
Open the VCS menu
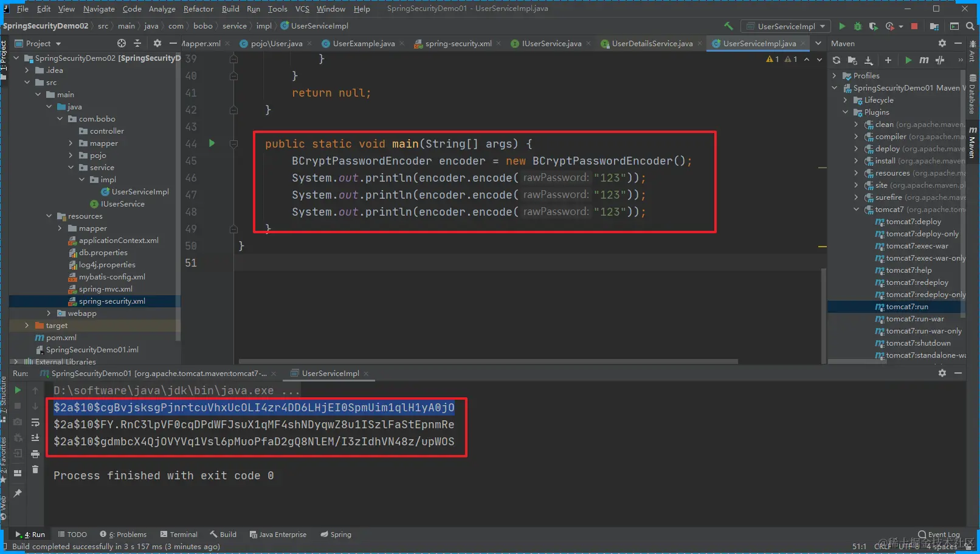(x=302, y=9)
